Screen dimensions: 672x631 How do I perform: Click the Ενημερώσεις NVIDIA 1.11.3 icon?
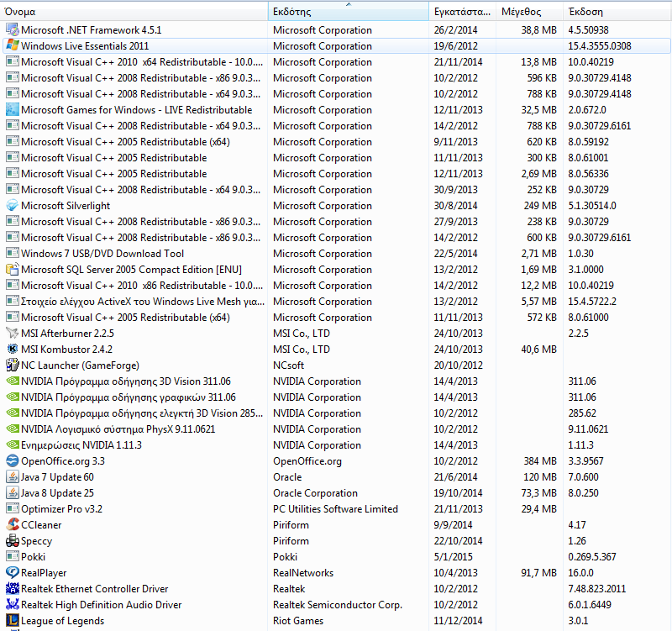13,445
